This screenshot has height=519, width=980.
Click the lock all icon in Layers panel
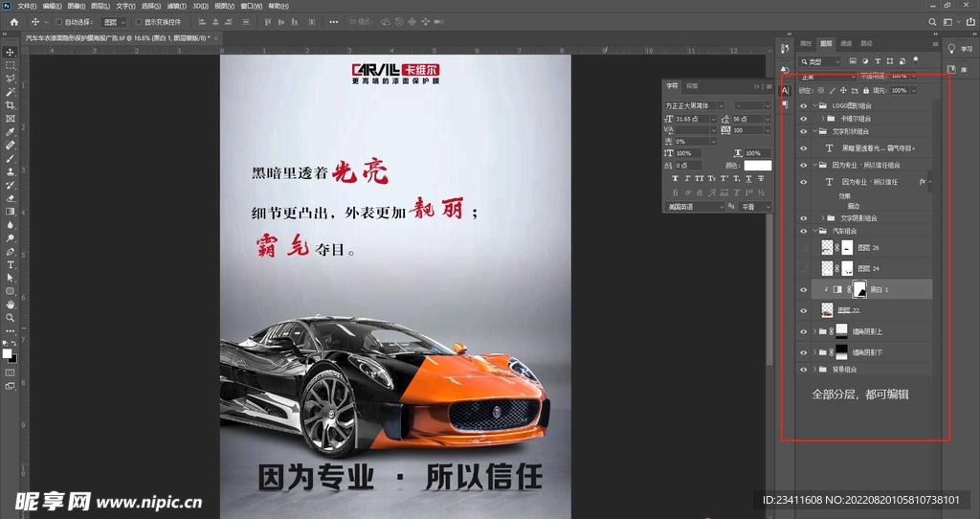point(865,91)
